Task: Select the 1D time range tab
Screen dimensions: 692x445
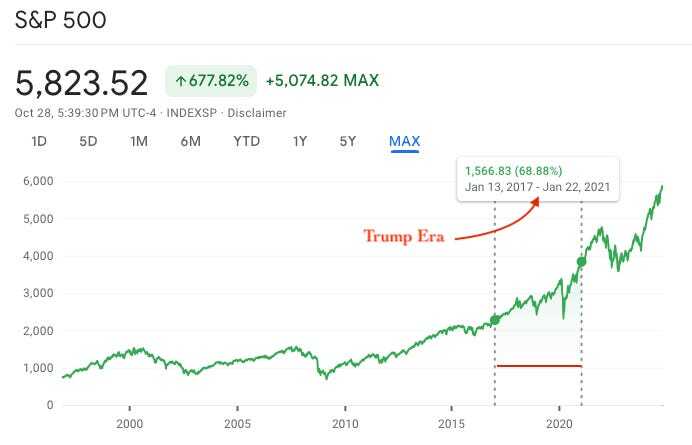Action: pyautogui.click(x=39, y=141)
